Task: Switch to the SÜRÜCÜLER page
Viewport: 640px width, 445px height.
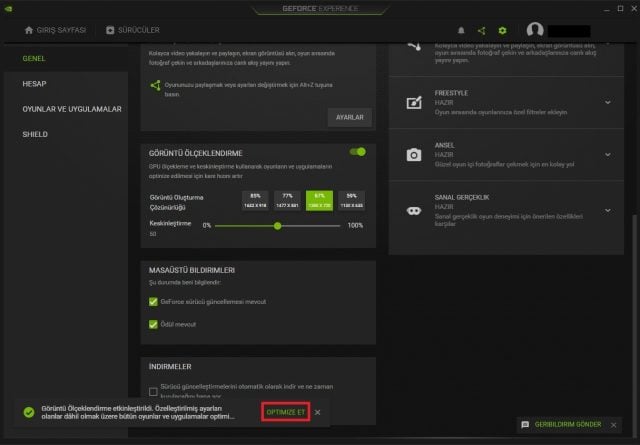Action: (x=133, y=30)
